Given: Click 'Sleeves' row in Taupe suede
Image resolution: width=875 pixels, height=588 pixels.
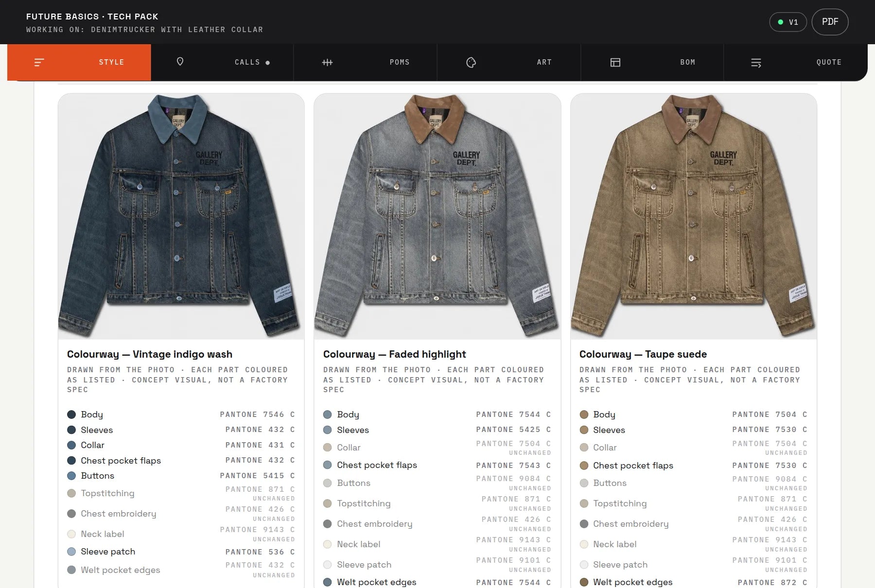Looking at the screenshot, I should point(694,430).
